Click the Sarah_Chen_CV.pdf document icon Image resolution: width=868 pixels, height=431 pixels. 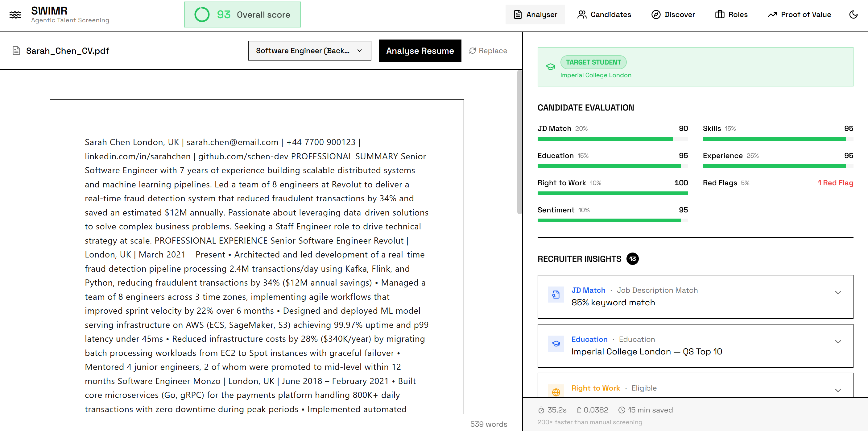pos(16,51)
